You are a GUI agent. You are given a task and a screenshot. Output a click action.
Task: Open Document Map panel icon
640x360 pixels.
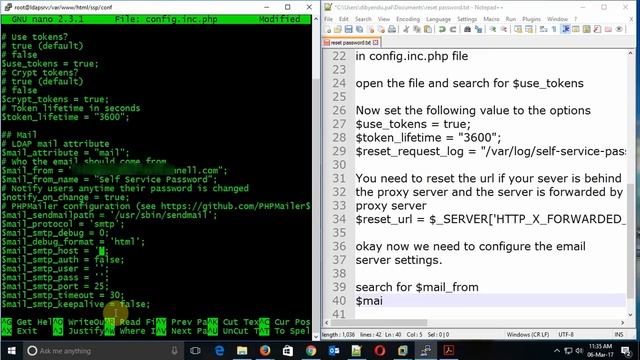[587, 29]
